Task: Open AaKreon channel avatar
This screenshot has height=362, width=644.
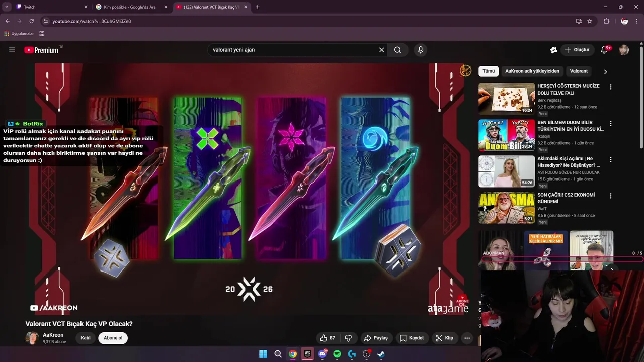Action: (32, 338)
